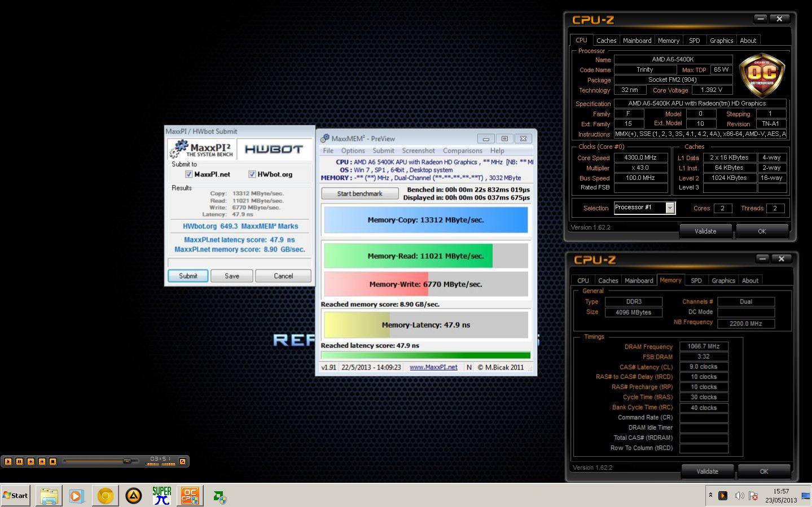Toggle the HWbot.org submit checkbox
This screenshot has height=507, width=812.
point(252,174)
